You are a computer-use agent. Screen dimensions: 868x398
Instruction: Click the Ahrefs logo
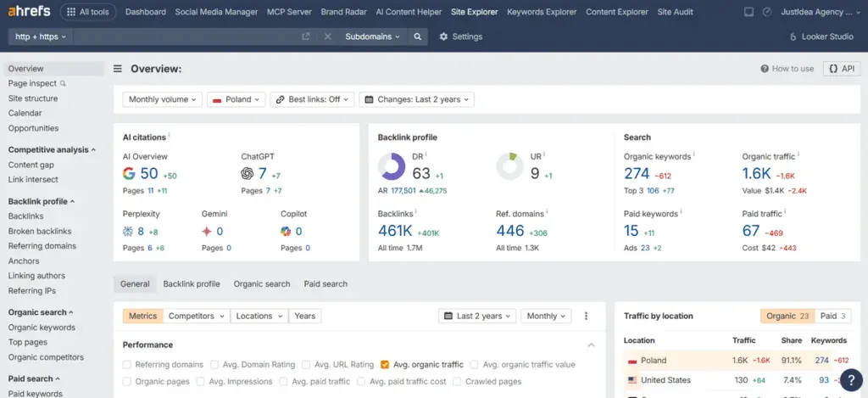coord(29,11)
